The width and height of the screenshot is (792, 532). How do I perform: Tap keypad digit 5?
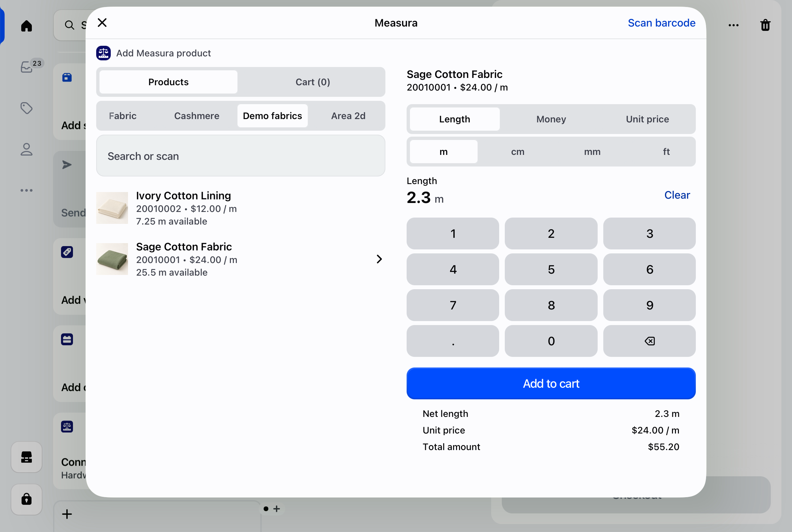point(551,269)
